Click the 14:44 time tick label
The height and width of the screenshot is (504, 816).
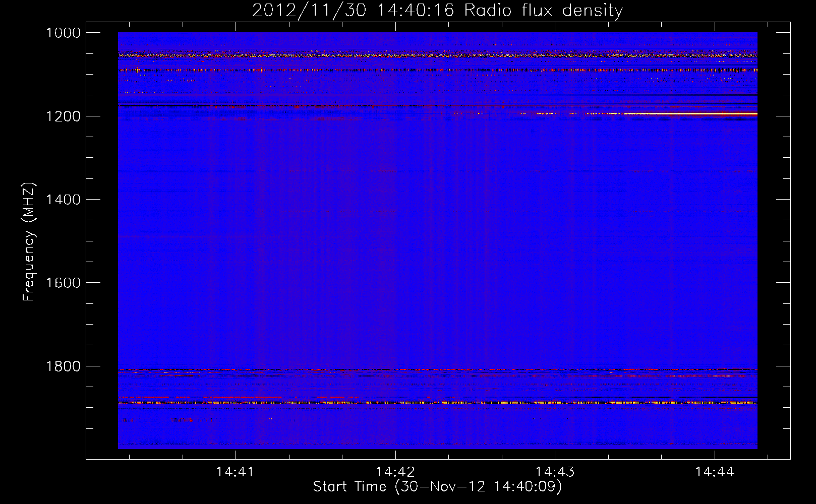click(x=715, y=472)
